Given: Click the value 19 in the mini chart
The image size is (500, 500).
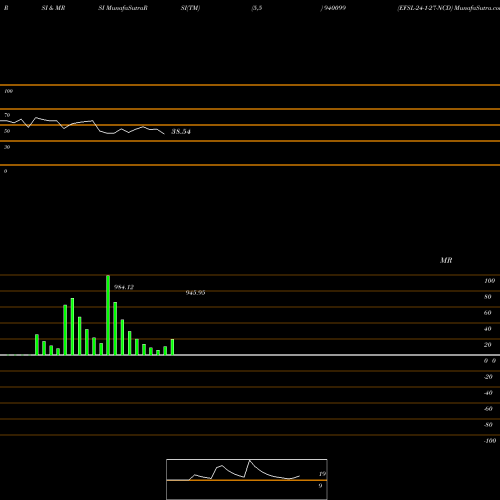Looking at the screenshot, I should [322, 474].
